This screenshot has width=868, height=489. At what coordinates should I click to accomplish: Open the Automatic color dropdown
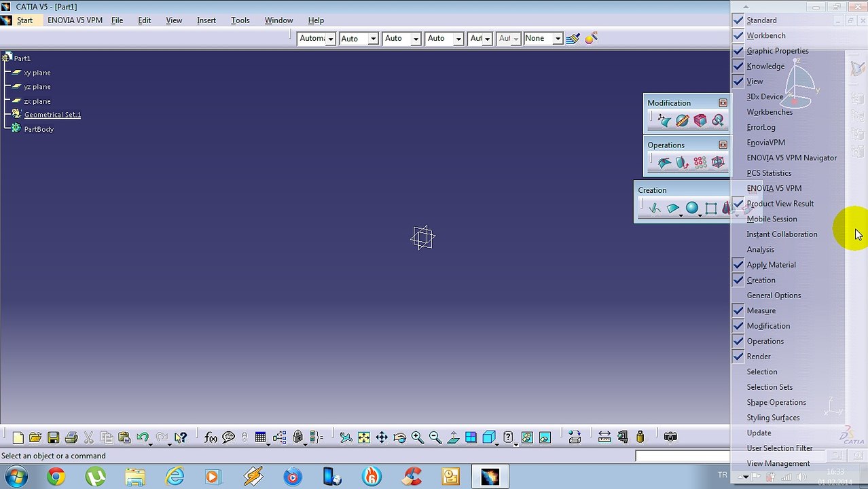(x=331, y=39)
